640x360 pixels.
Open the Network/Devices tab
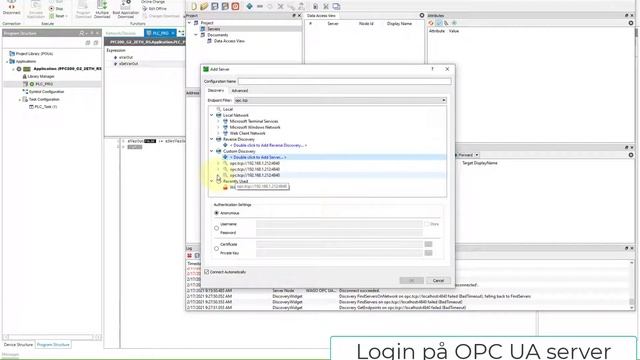click(x=121, y=33)
